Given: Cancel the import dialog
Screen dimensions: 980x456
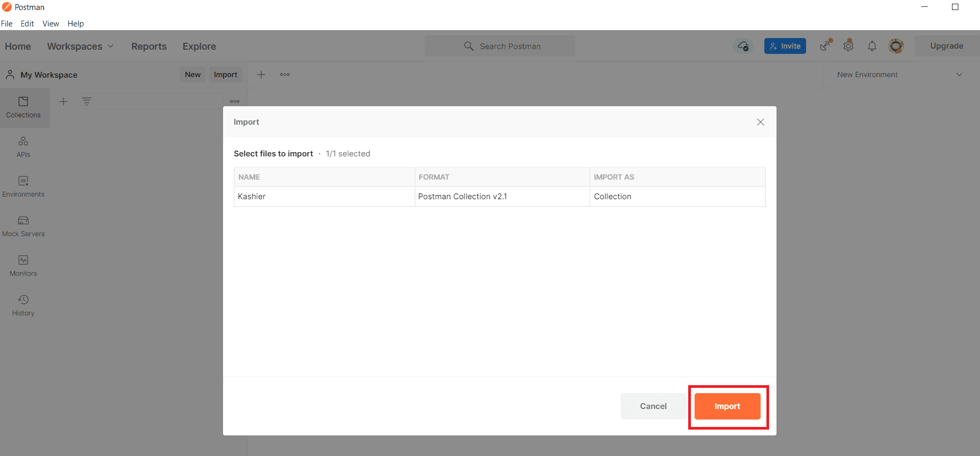Looking at the screenshot, I should (653, 406).
